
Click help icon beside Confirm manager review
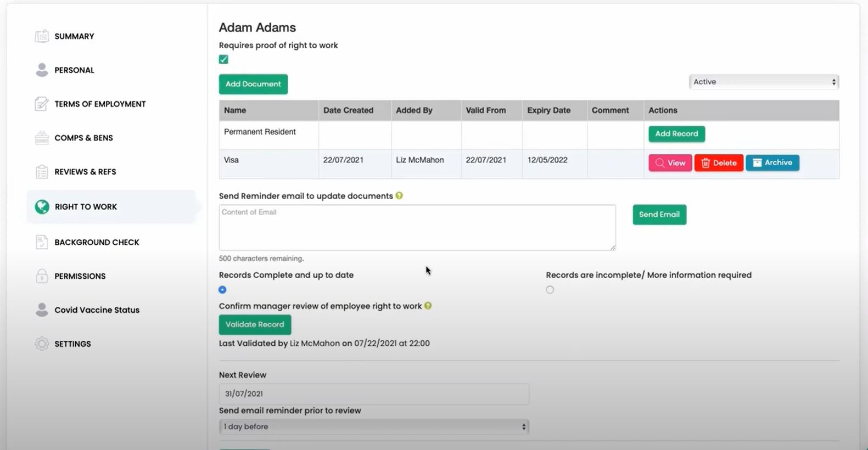(x=428, y=306)
